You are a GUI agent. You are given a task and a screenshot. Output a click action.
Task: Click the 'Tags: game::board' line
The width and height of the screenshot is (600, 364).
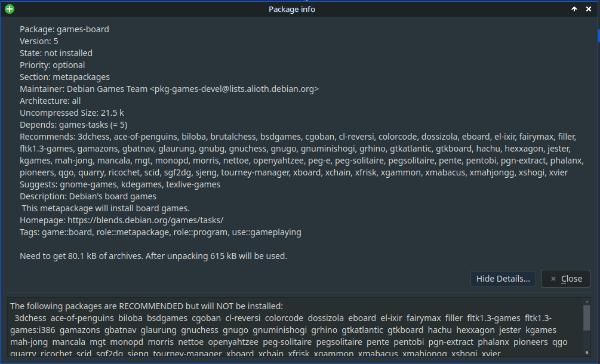161,232
